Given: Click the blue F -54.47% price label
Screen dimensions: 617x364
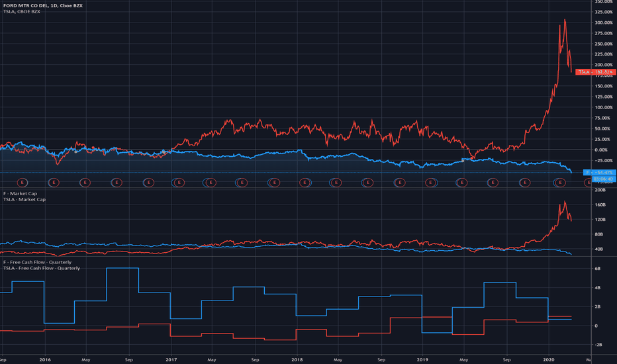Looking at the screenshot, I should [600, 172].
